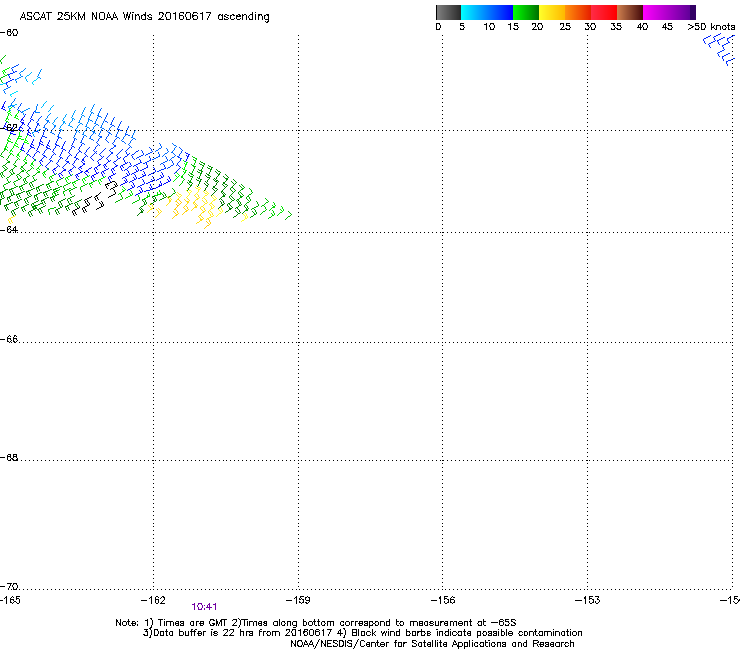Click the purple 10:41 time label
The image size is (740, 650).
coord(204,607)
